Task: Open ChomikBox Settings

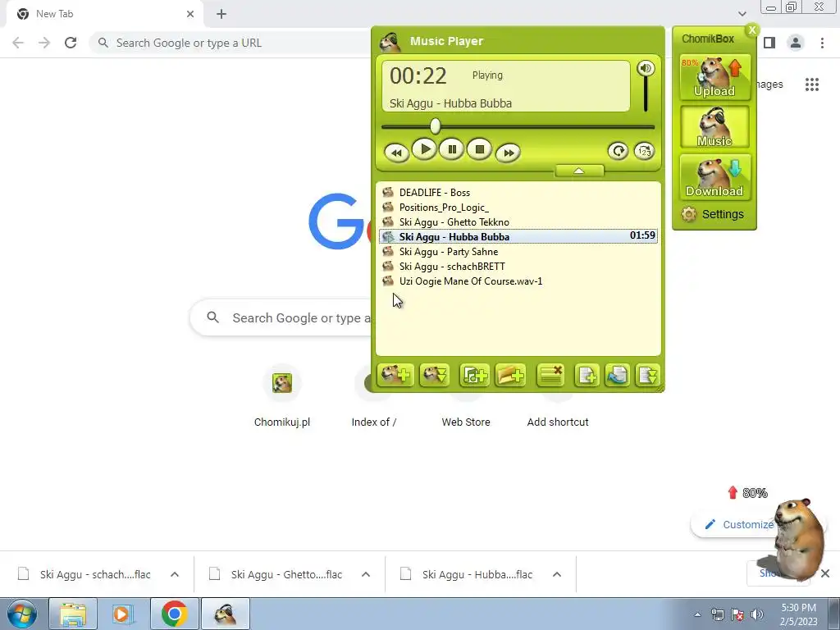Action: [x=713, y=214]
